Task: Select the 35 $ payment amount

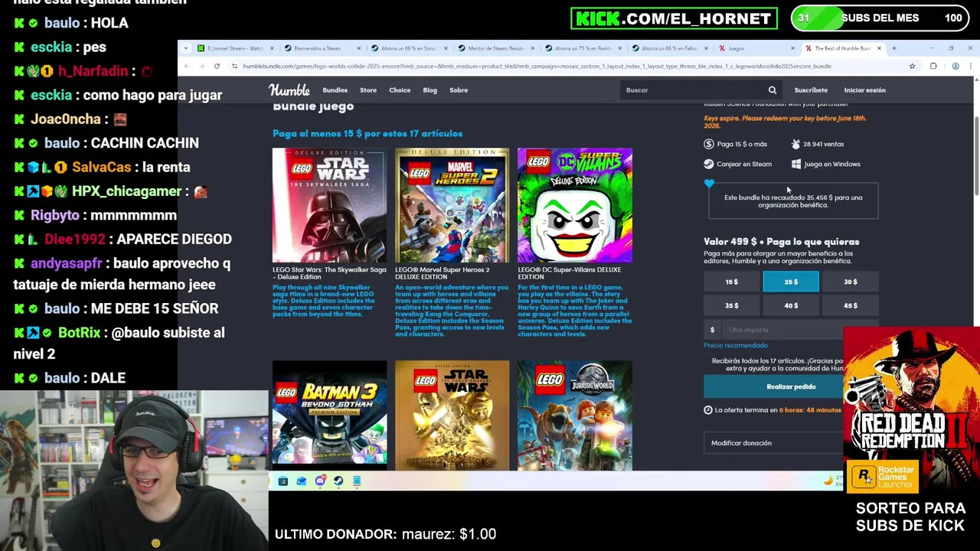Action: (x=732, y=305)
